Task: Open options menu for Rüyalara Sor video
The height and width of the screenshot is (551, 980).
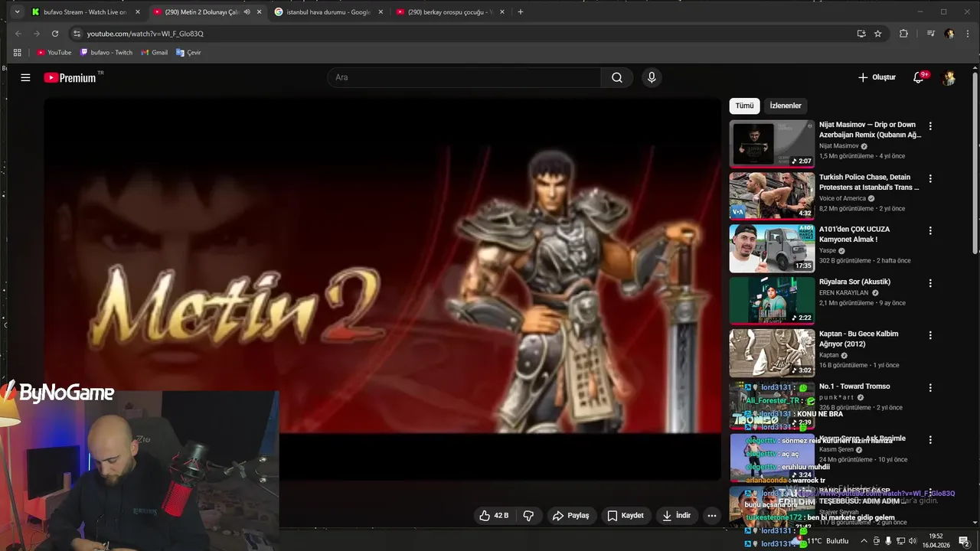Action: tap(930, 283)
